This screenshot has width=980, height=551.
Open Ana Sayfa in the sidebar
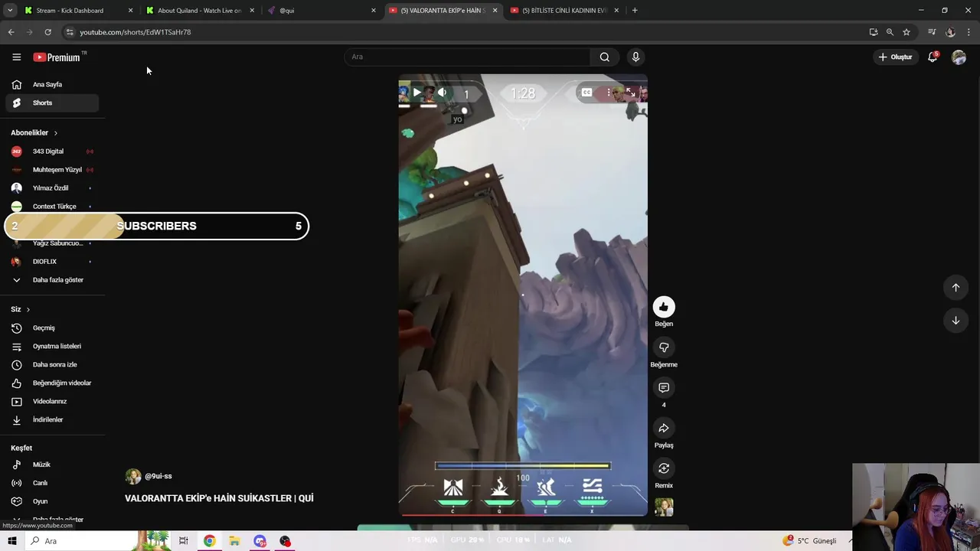point(52,84)
